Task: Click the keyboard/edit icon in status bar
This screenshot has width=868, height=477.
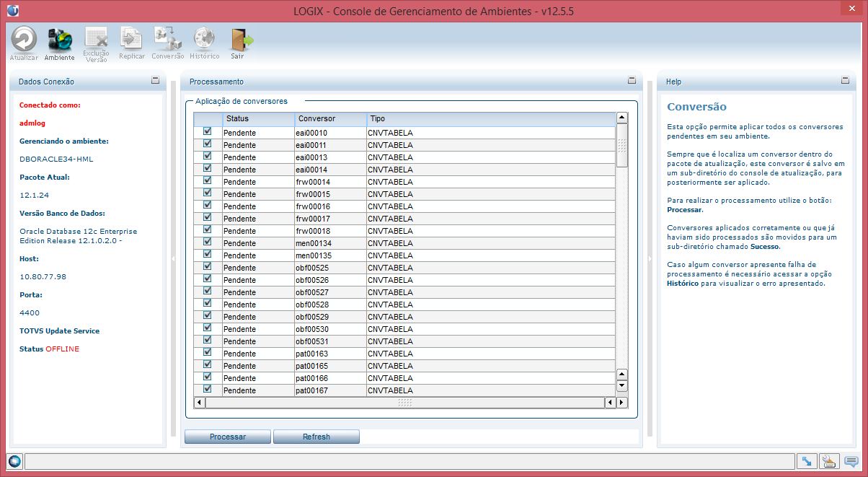Action: point(829,461)
